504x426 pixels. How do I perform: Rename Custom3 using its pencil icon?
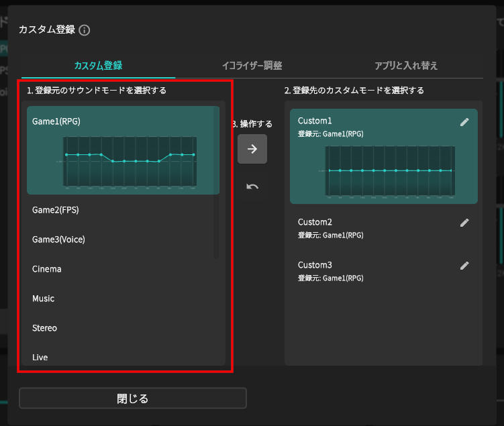(x=464, y=266)
